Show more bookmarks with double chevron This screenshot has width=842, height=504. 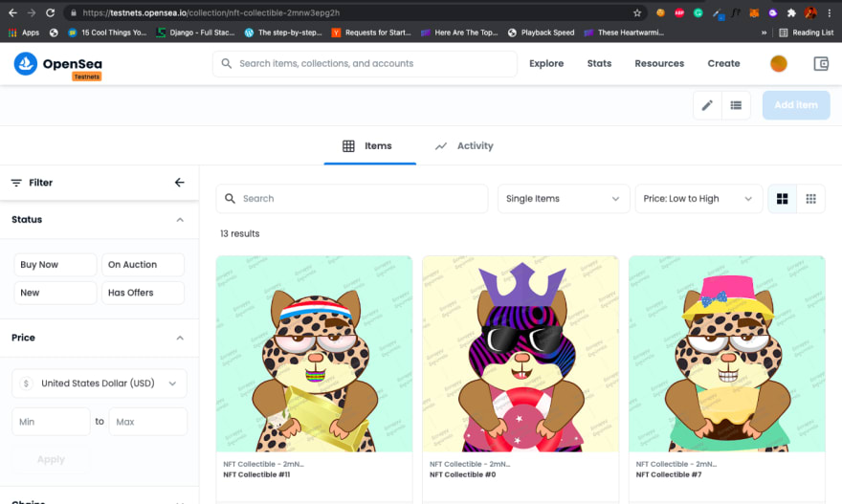point(764,33)
